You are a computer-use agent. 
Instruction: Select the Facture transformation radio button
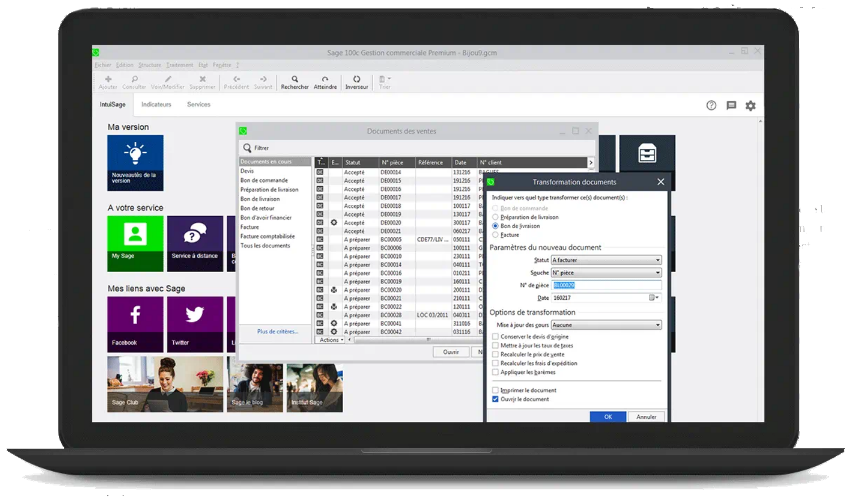[495, 235]
